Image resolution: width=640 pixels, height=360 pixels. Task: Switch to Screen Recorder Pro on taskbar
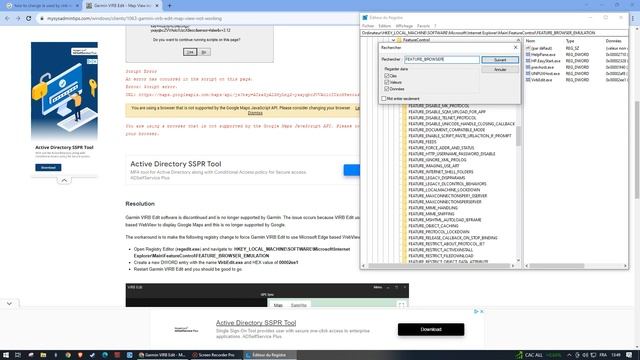pyautogui.click(x=215, y=355)
